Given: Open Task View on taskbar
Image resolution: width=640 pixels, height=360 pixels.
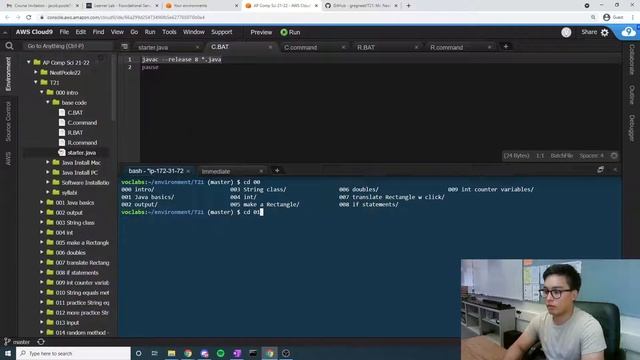Looking at the screenshot, I should point(155,353).
